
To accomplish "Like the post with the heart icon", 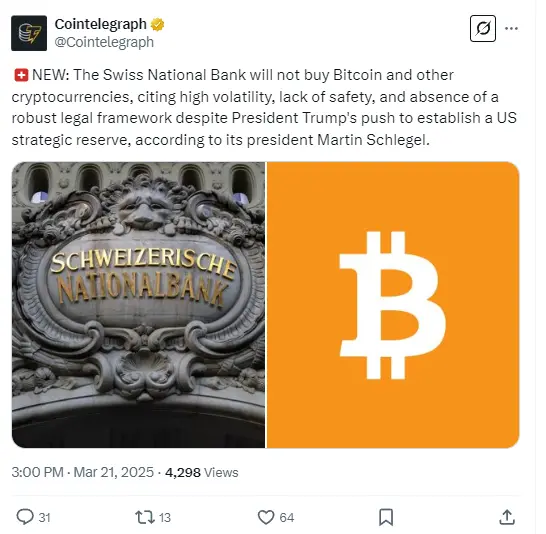I will pos(266,517).
